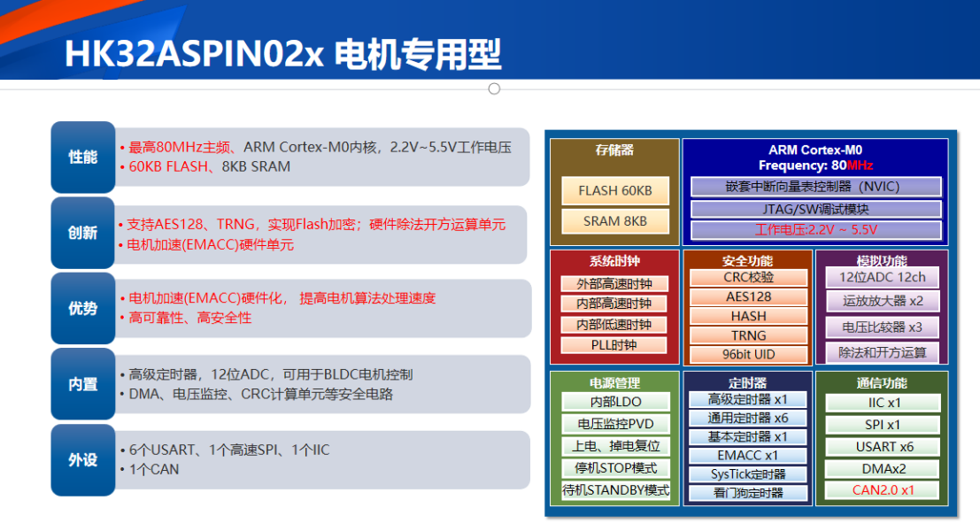This screenshot has width=980, height=531.
Task: Select the IIC x1 block
Action: 883,403
